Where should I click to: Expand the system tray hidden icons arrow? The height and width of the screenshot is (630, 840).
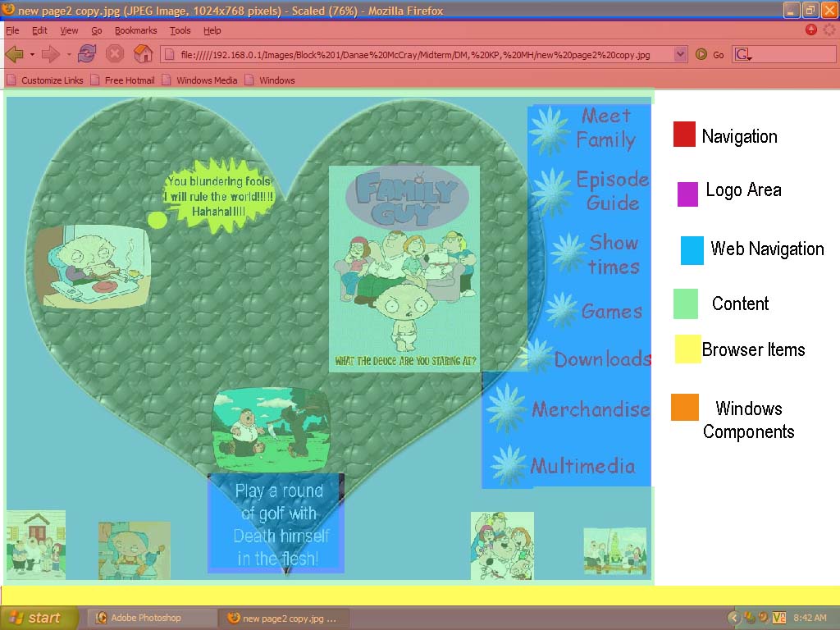point(735,618)
